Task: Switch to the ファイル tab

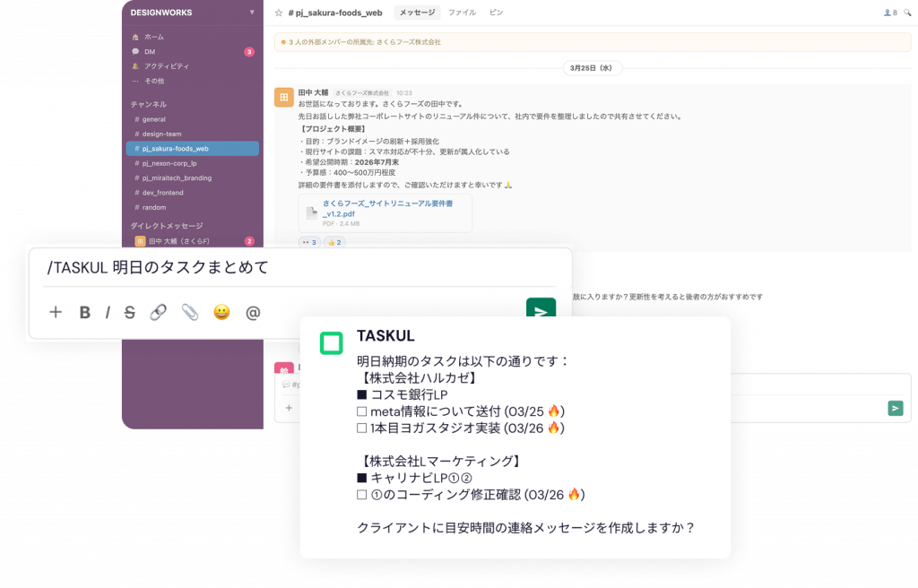Action: [x=462, y=13]
